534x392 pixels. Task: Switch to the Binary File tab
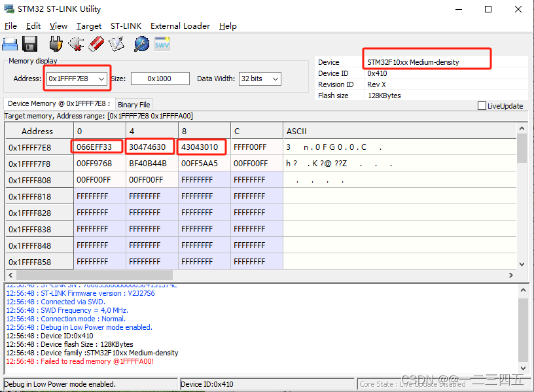(x=134, y=105)
